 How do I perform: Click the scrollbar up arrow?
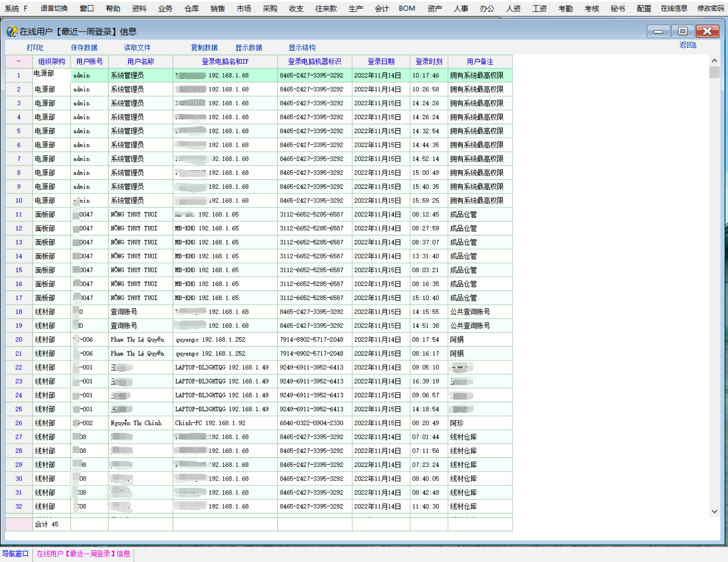714,61
